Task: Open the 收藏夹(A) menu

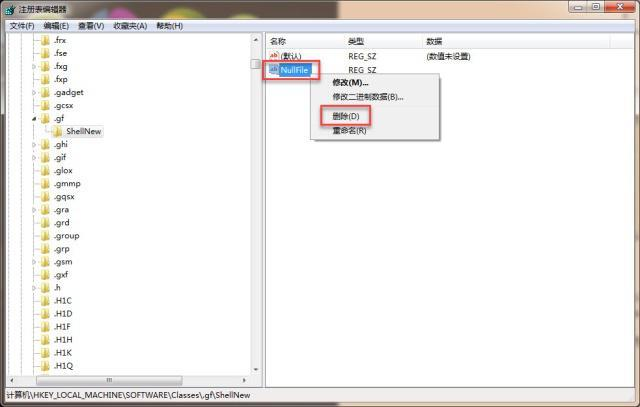Action: point(130,26)
